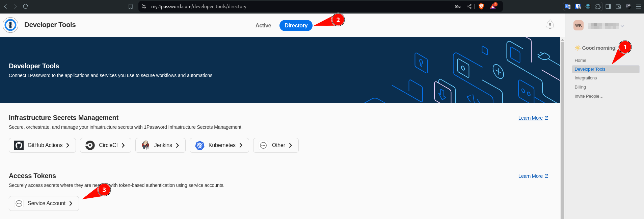Open Learn More for Access Tokens

pos(533,176)
